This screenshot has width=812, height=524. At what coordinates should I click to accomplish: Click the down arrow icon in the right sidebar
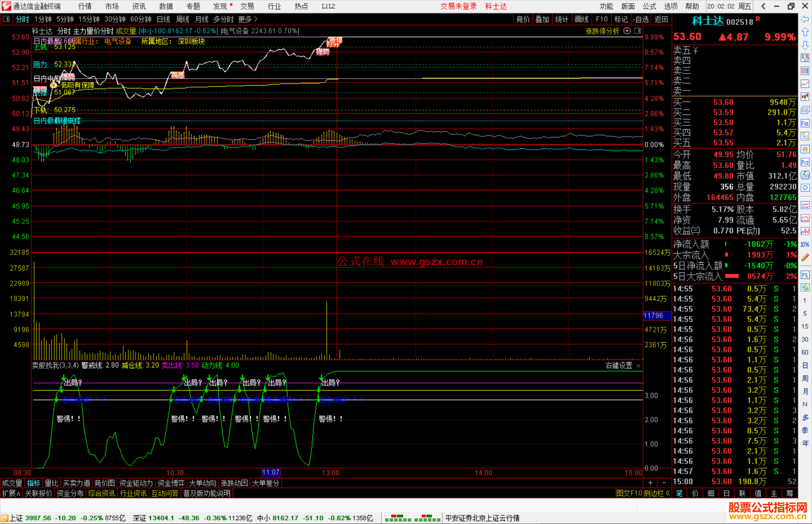[x=805, y=45]
